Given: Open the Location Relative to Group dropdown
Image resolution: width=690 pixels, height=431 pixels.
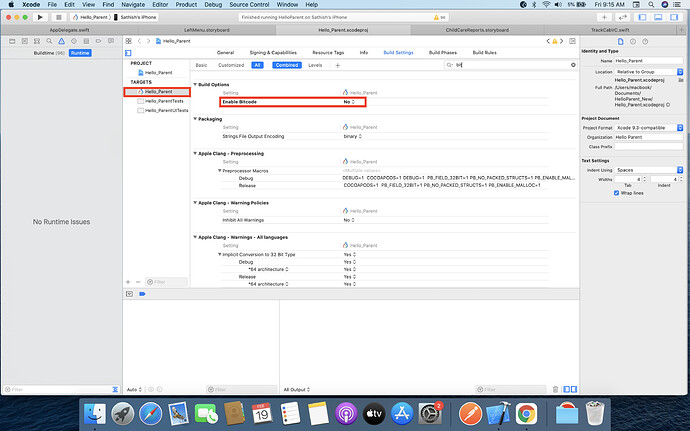Looking at the screenshot, I should click(x=649, y=72).
